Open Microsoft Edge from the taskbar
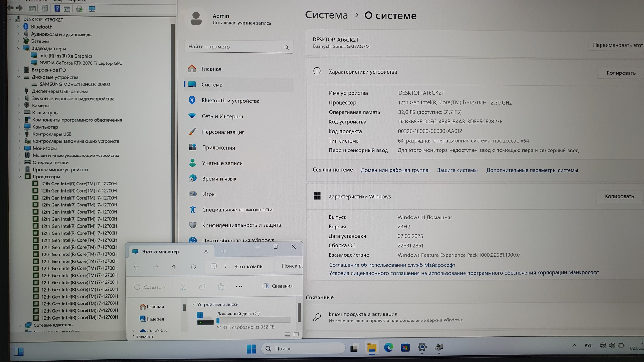644x362 pixels. [x=388, y=348]
